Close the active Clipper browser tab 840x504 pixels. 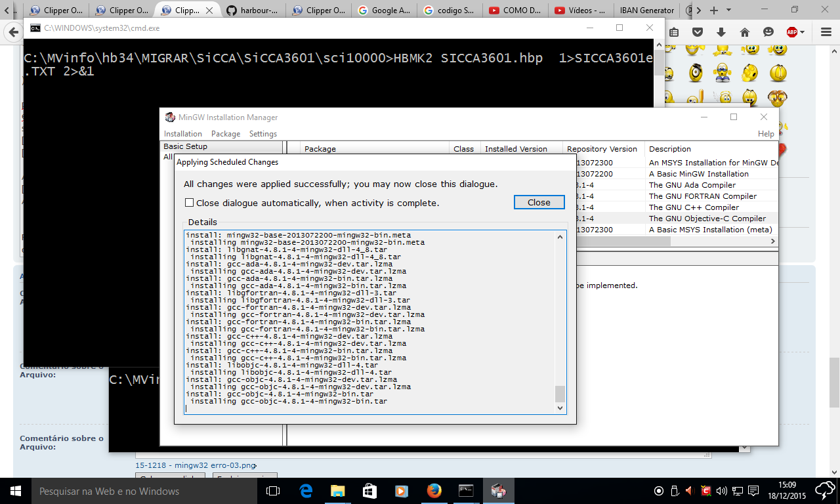tap(209, 10)
